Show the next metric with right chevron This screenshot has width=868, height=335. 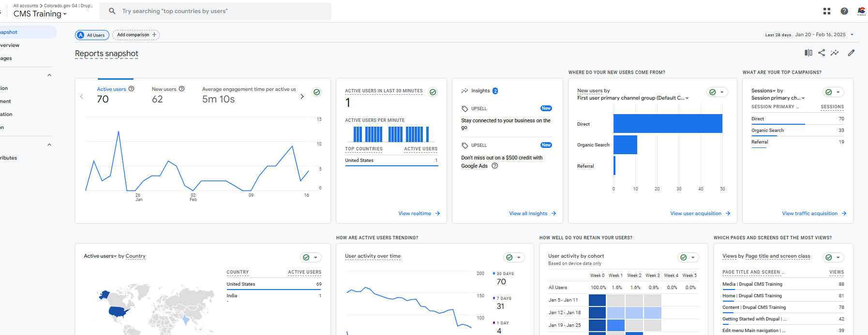302,97
